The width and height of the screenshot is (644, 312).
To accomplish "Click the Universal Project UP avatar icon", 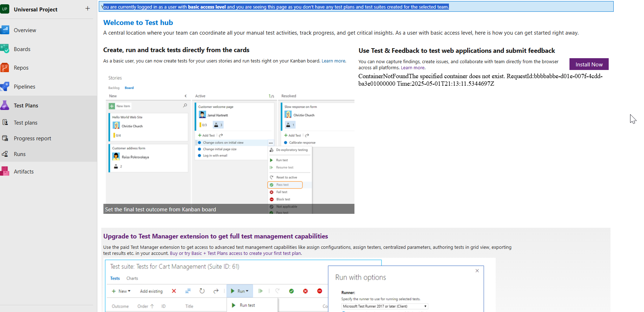I will 5,9.
